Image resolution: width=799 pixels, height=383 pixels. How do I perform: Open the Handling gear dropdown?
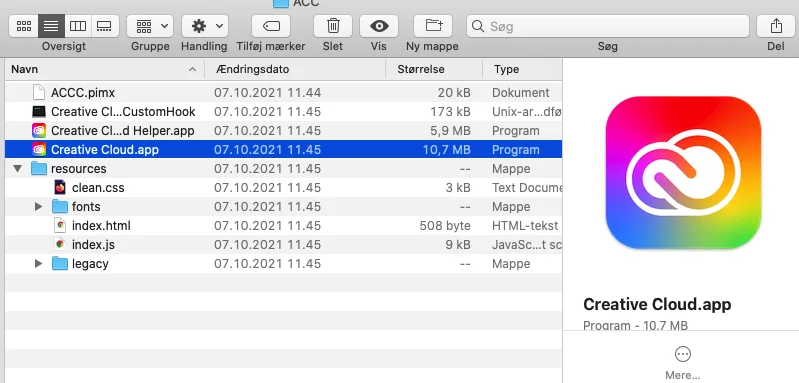205,26
